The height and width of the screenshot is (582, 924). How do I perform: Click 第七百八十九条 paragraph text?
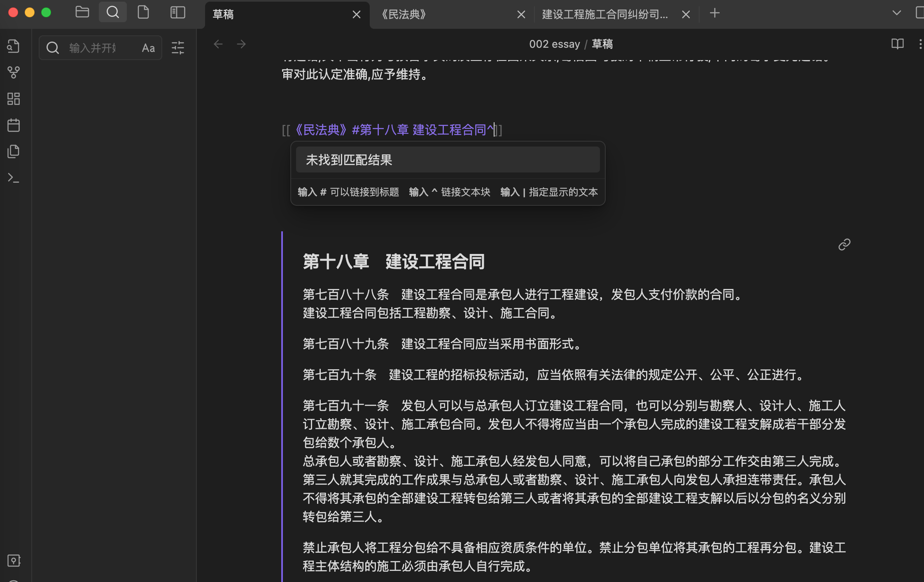pyautogui.click(x=443, y=344)
